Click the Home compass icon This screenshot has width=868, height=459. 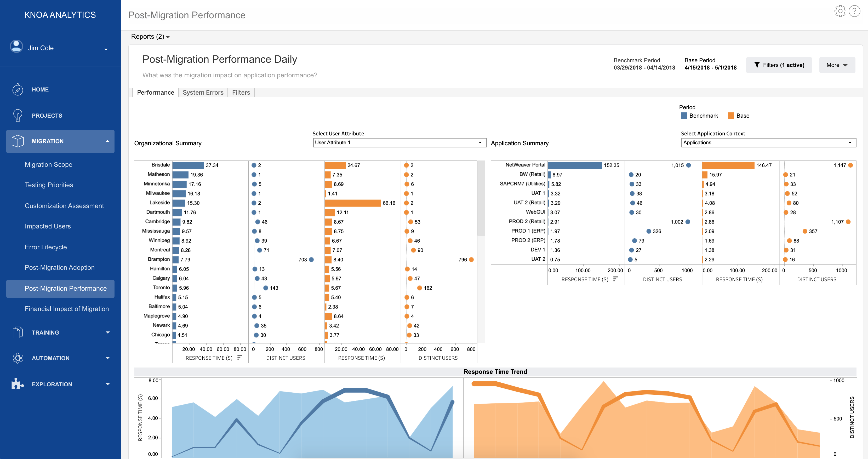tap(18, 90)
